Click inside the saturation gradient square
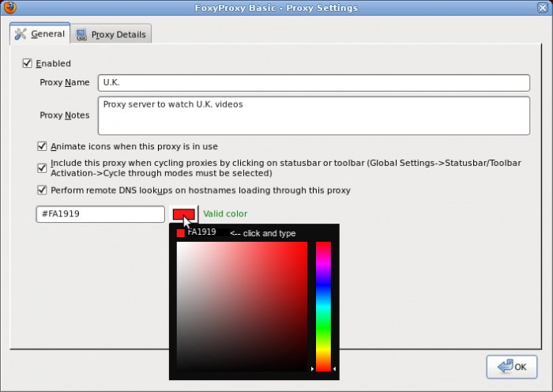This screenshot has height=392, width=553. click(x=241, y=306)
